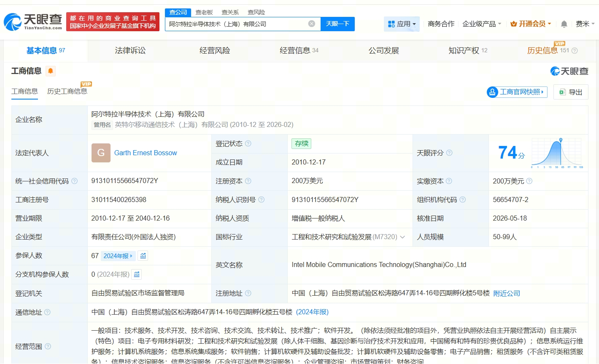Click the 存续 registration status tag

pos(302,143)
